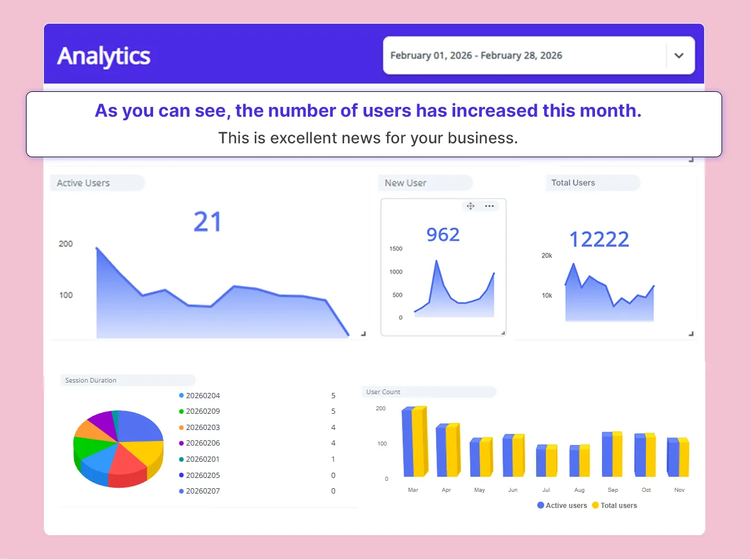Screen dimensions: 751x560
Task: Click the move handle on the New User card
Action: [470, 206]
